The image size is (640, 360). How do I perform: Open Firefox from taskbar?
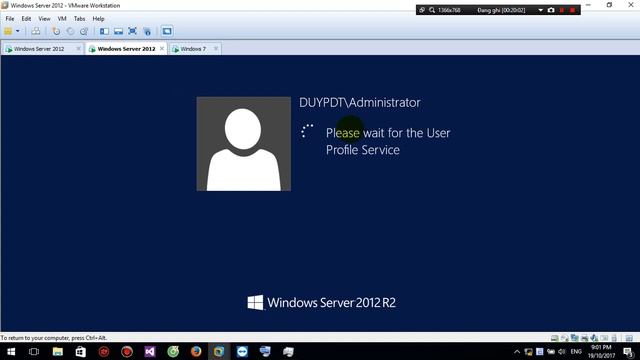coord(196,351)
